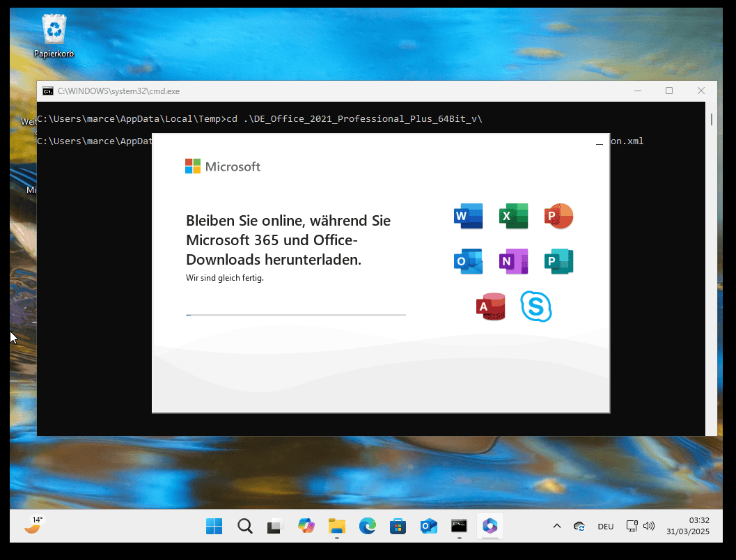Open the Papierkorb desktop icon

pos(54,36)
